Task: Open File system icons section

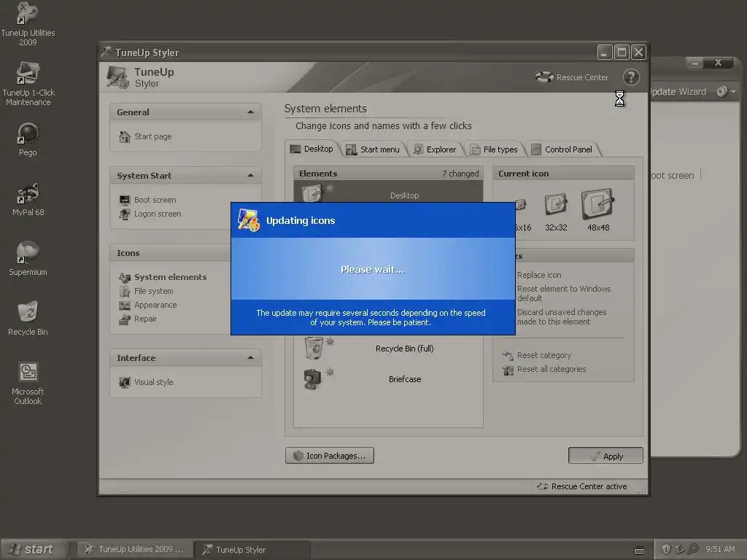Action: point(146,291)
